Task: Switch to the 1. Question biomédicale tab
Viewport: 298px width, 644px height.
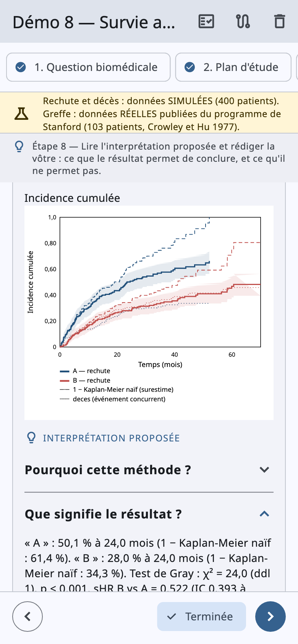Action: coord(88,67)
